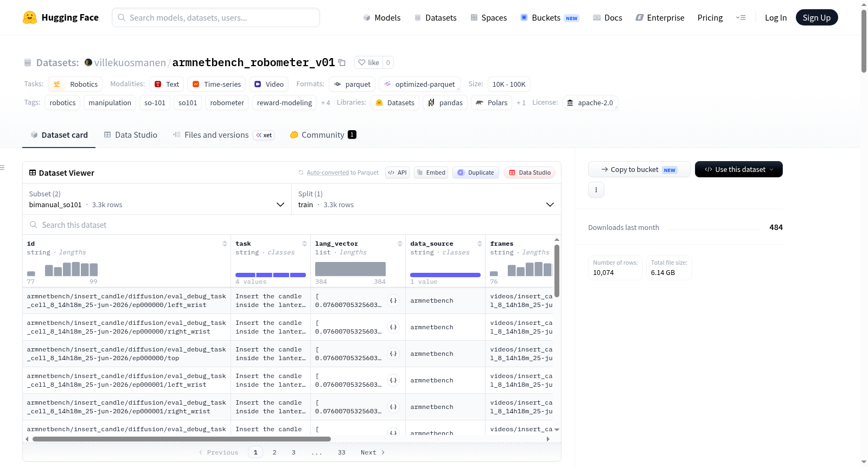
Task: Focus the Search this dataset field
Action: click(x=292, y=225)
